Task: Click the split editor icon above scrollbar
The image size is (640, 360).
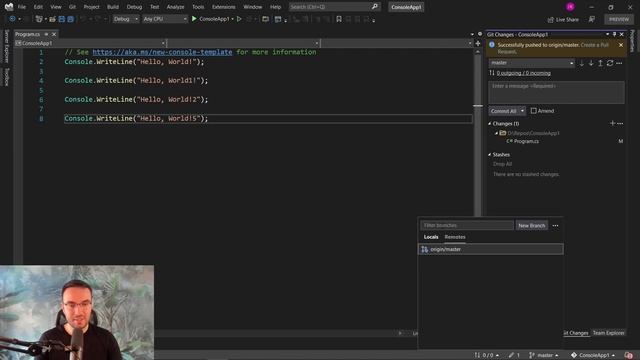Action: [x=478, y=43]
